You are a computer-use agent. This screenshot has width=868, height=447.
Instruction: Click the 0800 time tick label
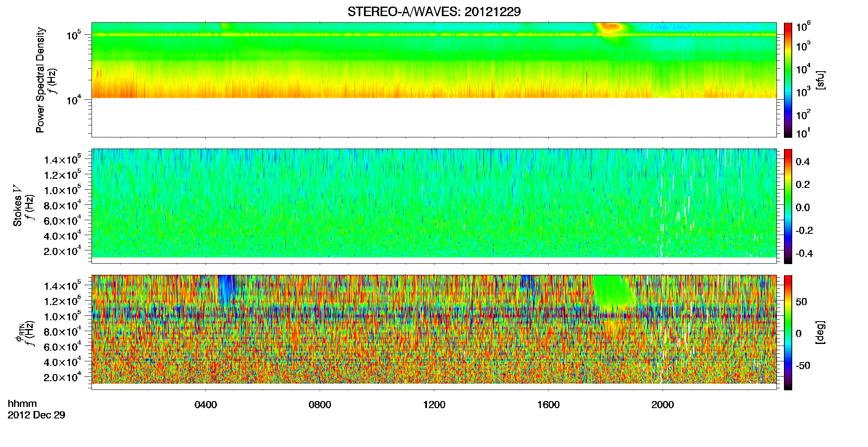click(320, 405)
